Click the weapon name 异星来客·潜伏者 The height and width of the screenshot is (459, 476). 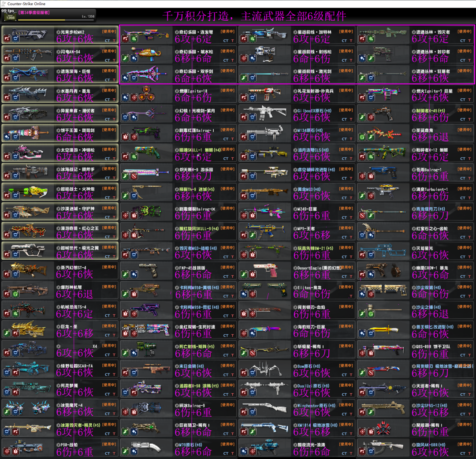(x=78, y=111)
